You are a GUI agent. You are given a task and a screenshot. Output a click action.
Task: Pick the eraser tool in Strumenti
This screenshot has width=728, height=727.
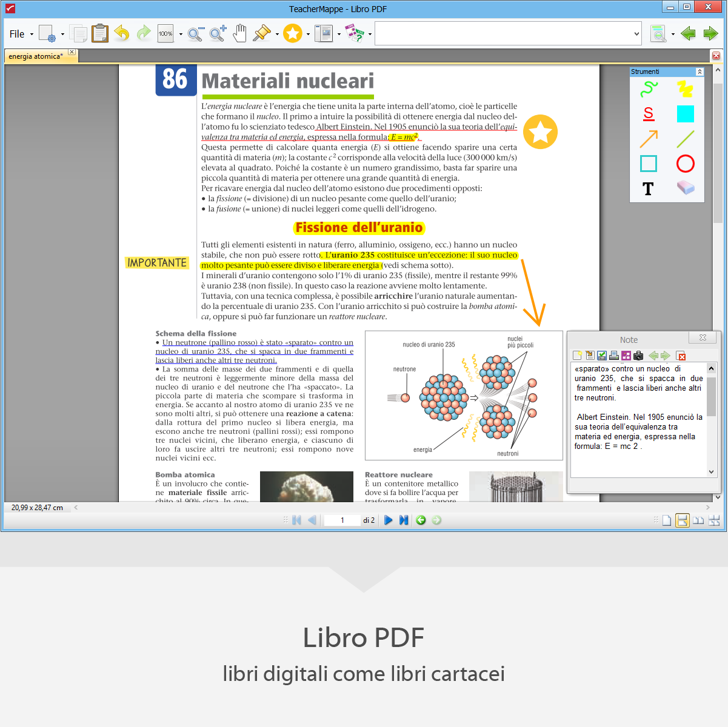(685, 188)
